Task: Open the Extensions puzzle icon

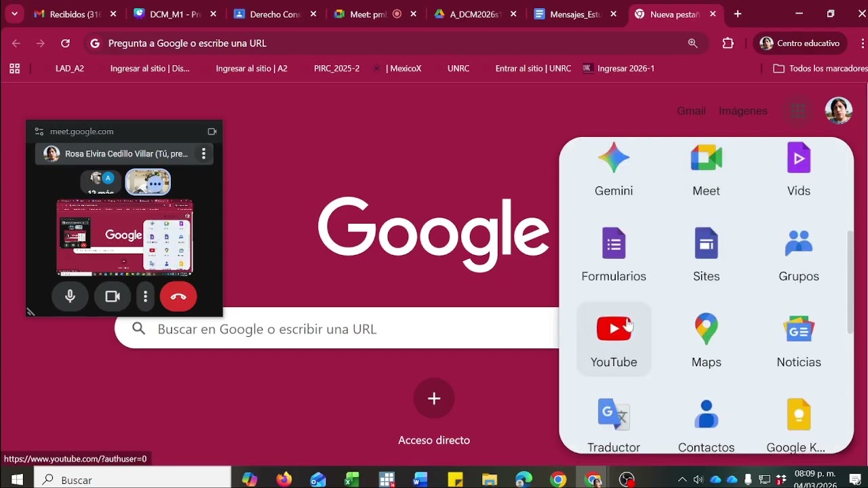Action: click(728, 43)
